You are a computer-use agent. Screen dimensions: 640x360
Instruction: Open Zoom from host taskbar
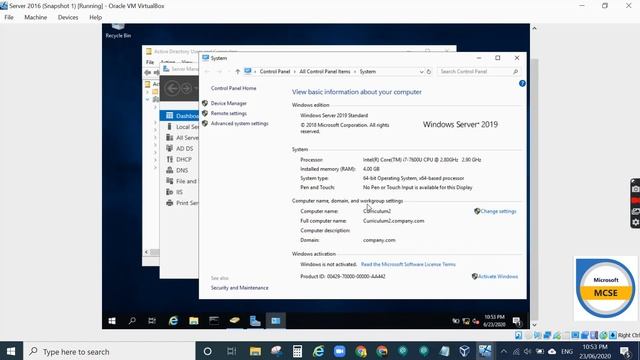tap(340, 351)
